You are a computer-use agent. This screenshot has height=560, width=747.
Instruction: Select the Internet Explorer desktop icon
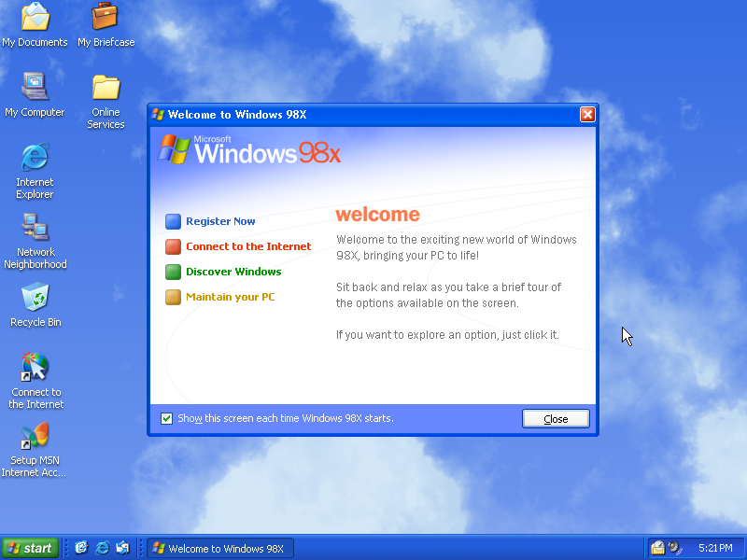coord(35,171)
